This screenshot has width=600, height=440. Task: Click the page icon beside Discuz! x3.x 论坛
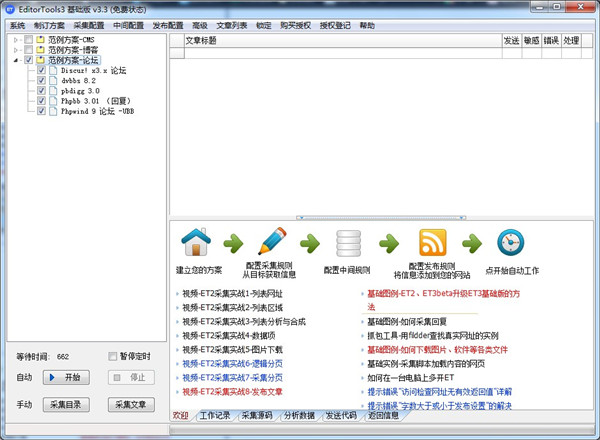(x=53, y=70)
